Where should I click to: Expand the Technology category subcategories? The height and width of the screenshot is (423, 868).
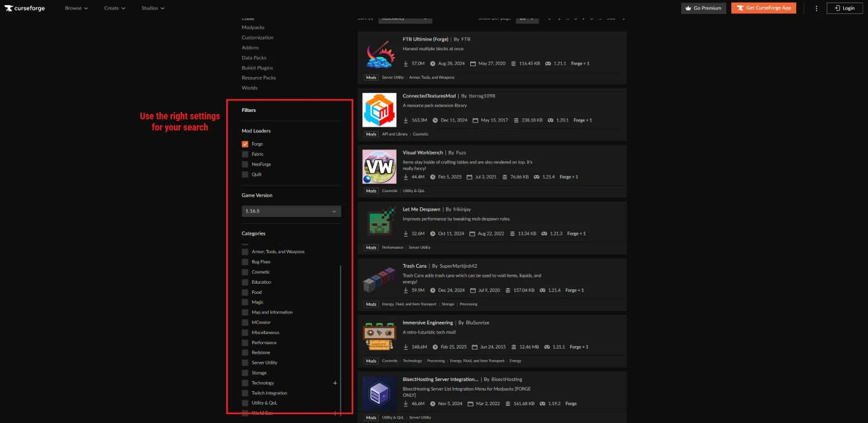(x=335, y=382)
